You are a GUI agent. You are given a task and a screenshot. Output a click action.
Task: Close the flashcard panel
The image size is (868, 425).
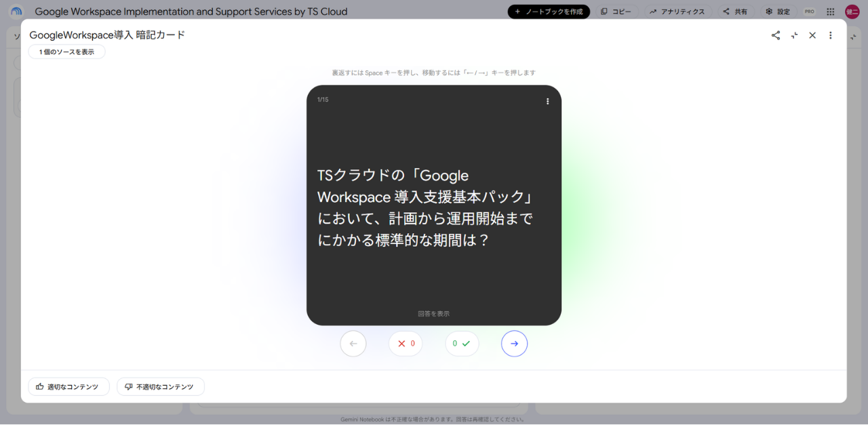(x=812, y=35)
